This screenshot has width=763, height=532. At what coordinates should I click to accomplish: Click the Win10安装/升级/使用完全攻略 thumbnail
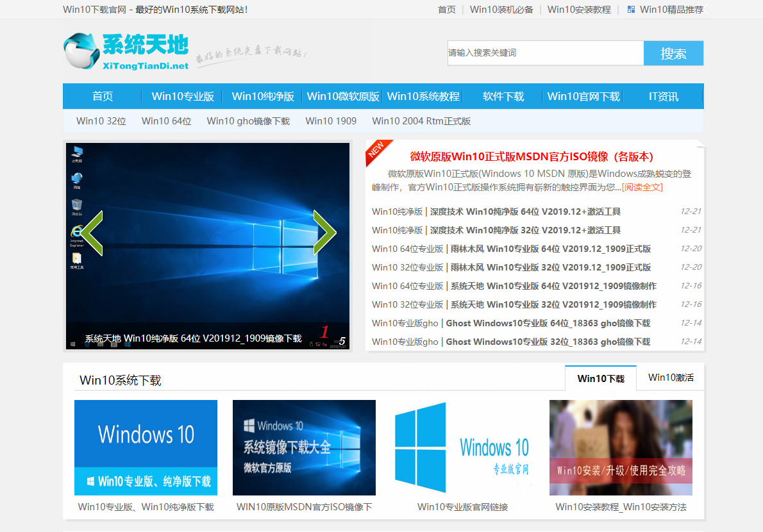tap(621, 448)
